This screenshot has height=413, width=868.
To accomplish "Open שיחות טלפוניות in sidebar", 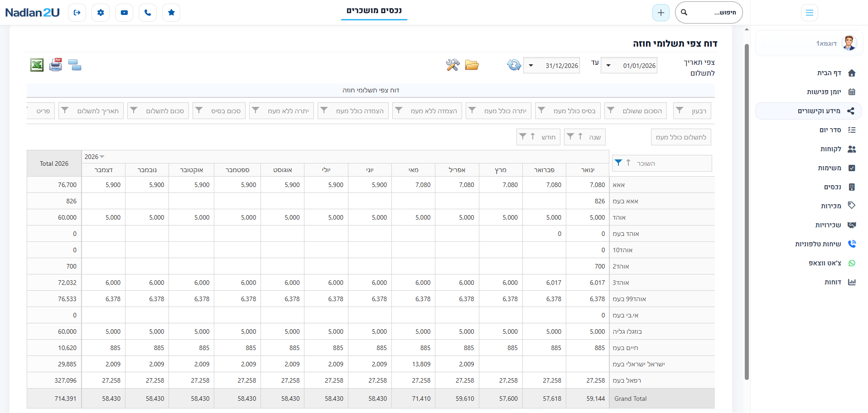I will 809,244.
